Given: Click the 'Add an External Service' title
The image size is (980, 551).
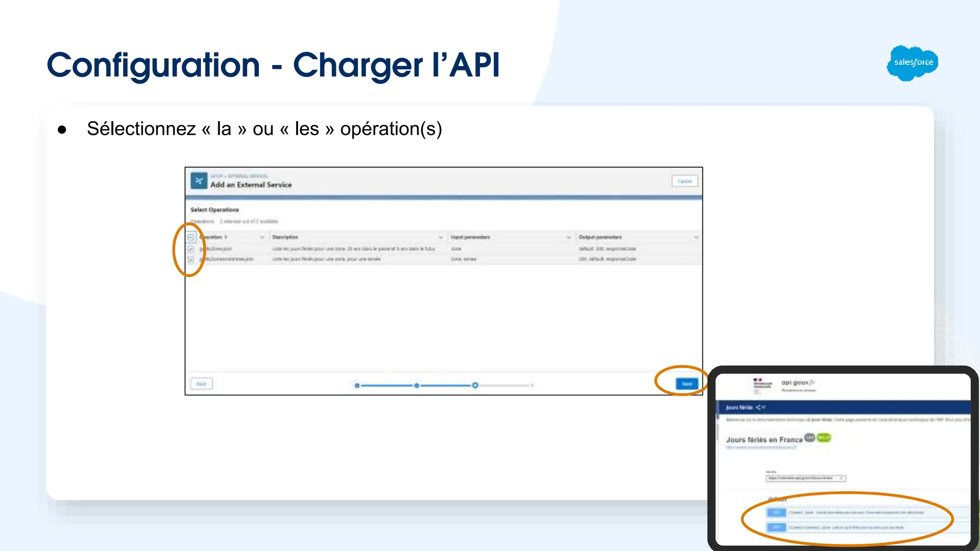Looking at the screenshot, I should click(x=251, y=185).
